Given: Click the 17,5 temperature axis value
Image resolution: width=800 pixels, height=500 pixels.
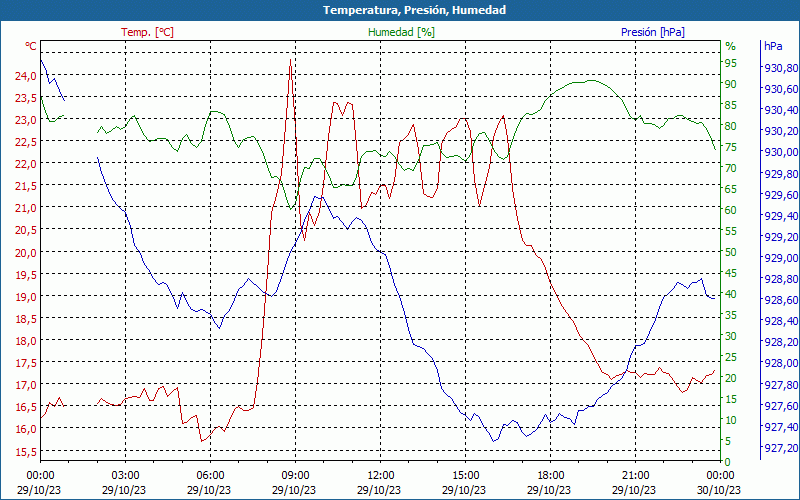Looking at the screenshot, I should [x=26, y=363].
